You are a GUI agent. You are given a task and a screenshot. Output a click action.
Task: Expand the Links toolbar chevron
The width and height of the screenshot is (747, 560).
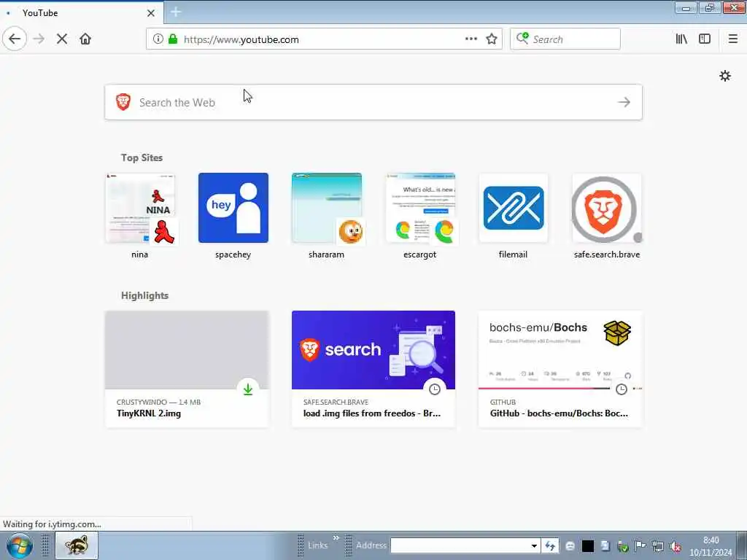336,538
